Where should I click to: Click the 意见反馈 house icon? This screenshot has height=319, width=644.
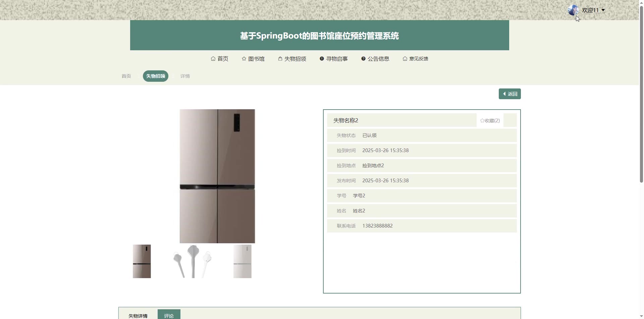405,59
